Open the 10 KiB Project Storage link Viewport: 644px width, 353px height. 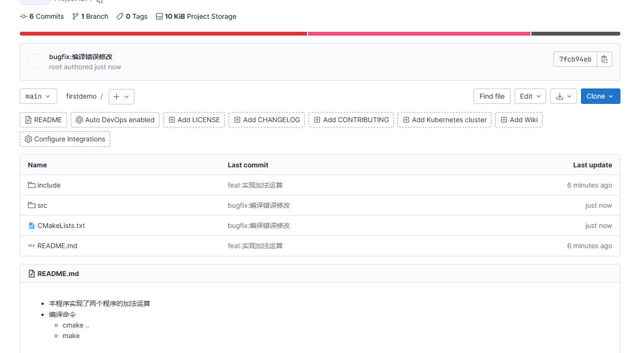coord(196,16)
